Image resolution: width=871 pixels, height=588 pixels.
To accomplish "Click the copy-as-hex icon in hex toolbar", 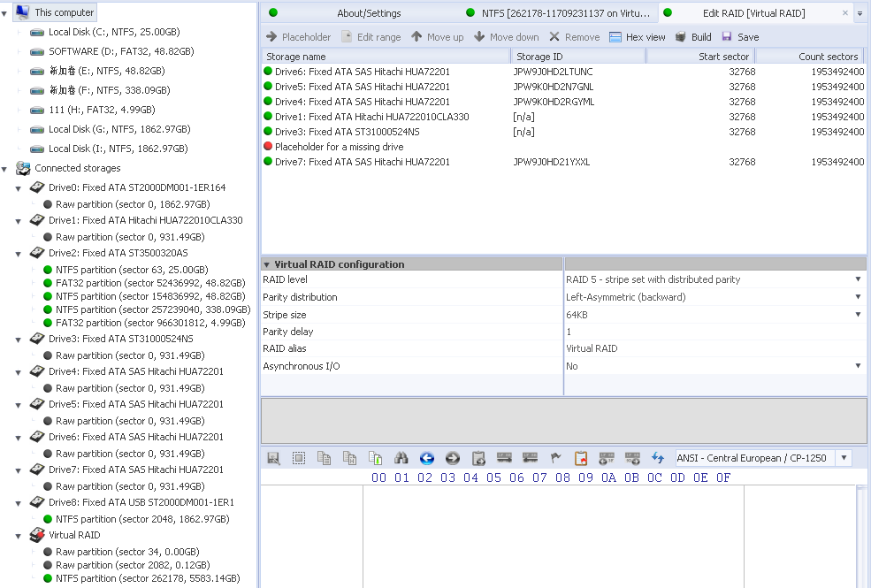I will click(349, 458).
